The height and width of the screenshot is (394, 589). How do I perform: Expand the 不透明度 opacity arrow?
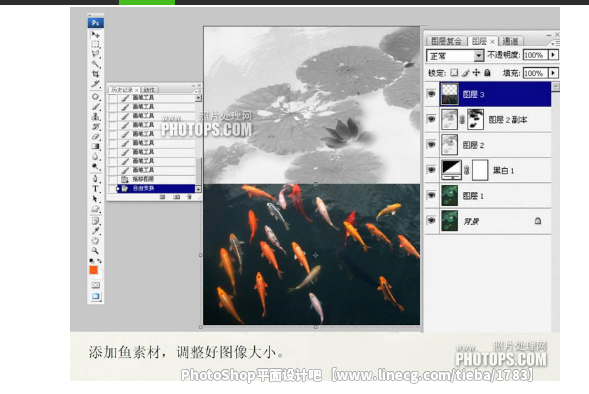553,55
